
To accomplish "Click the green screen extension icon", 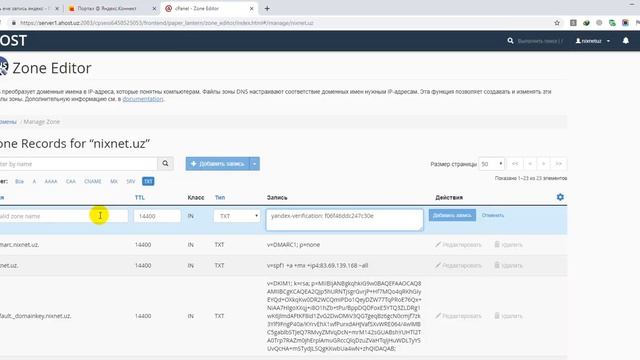I will tap(612, 23).
